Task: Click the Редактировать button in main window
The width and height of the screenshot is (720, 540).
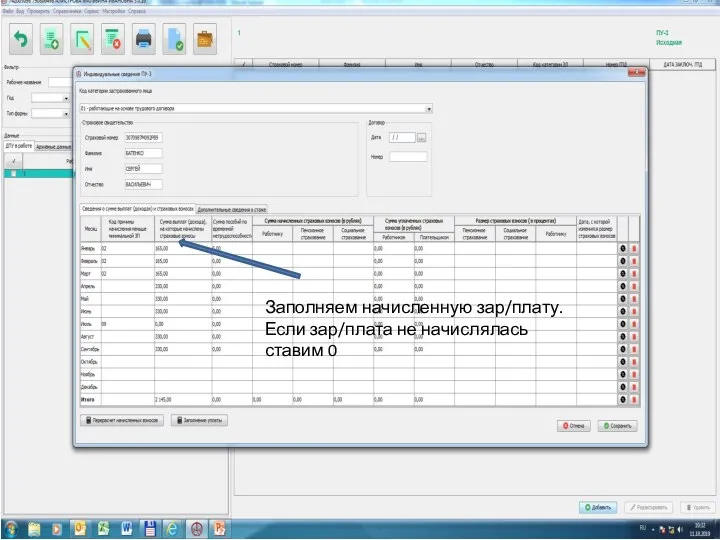Action: pos(649,507)
